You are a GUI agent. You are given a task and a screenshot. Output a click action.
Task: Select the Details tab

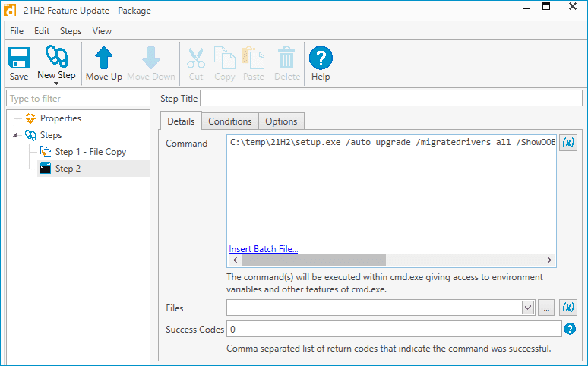pos(181,121)
